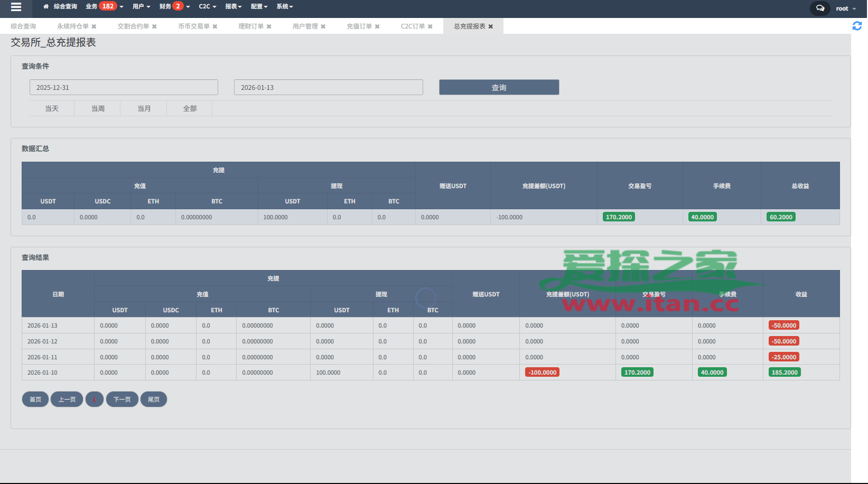This screenshot has height=484, width=868.
Task: Click the 查询 search button
Action: pyautogui.click(x=499, y=88)
